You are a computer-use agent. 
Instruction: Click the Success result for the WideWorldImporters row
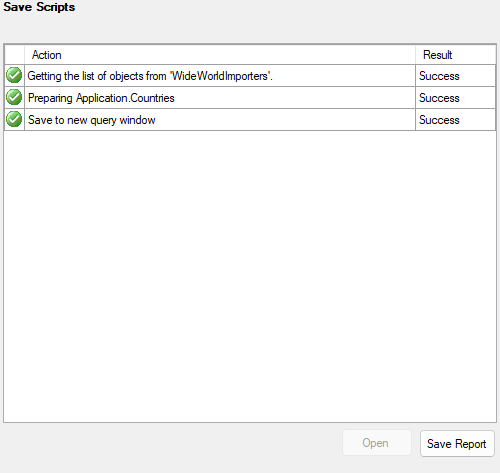point(439,76)
